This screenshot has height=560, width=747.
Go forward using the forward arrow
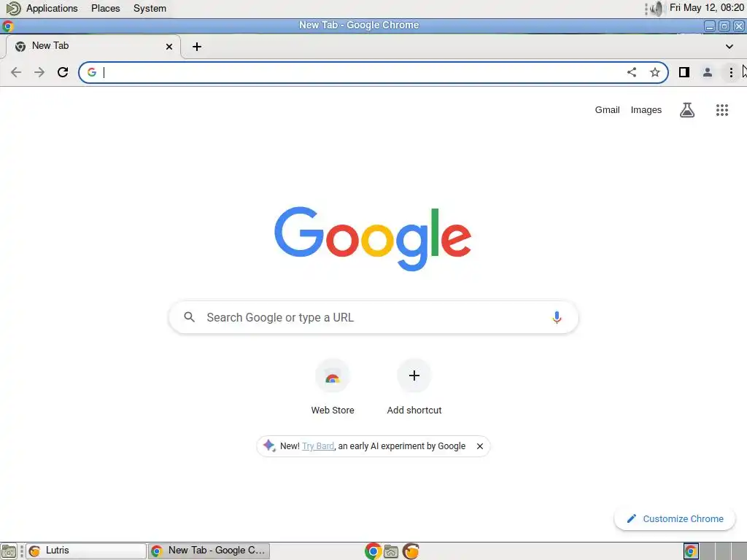pyautogui.click(x=39, y=72)
